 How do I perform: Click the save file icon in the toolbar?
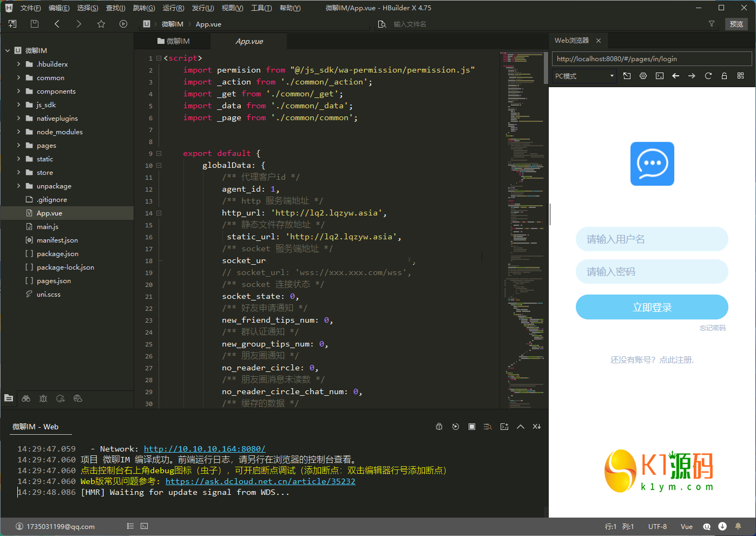[35, 24]
